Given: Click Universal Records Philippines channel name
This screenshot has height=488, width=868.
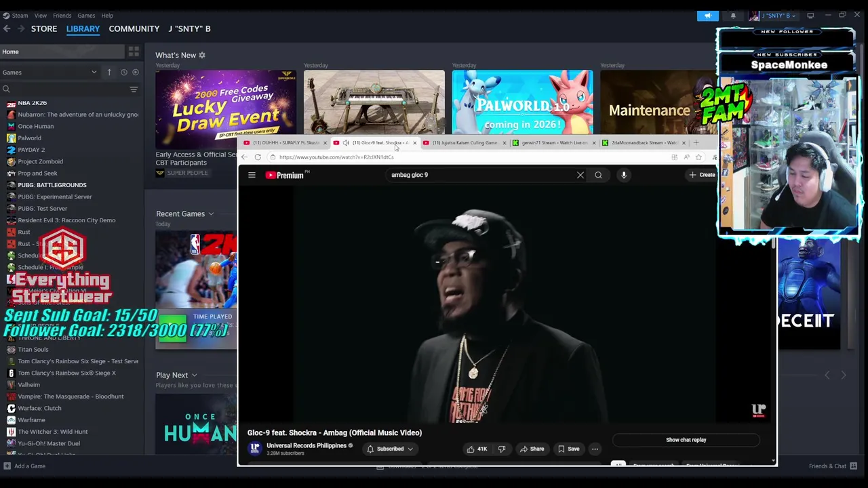Looking at the screenshot, I should [307, 445].
